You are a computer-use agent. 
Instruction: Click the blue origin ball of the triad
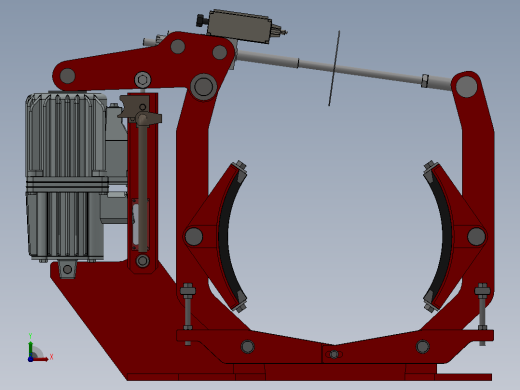(x=30, y=359)
